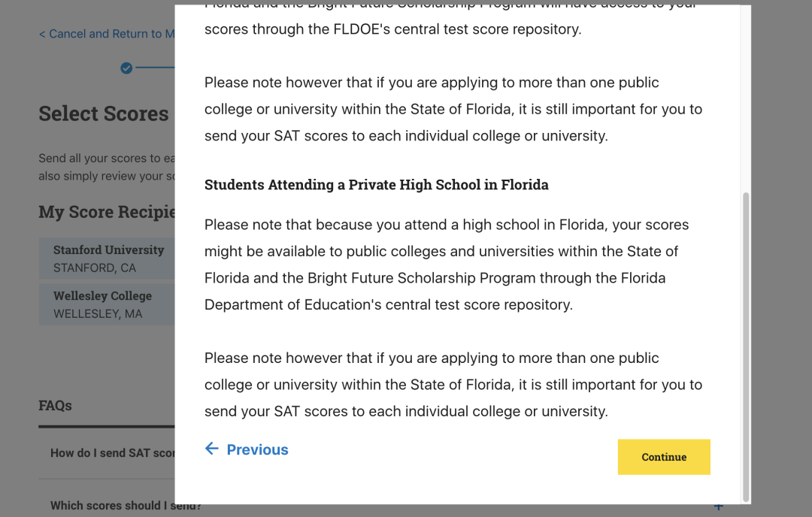
Task: Click the modal's vertical scrollbar thumb
Action: pyautogui.click(x=745, y=346)
